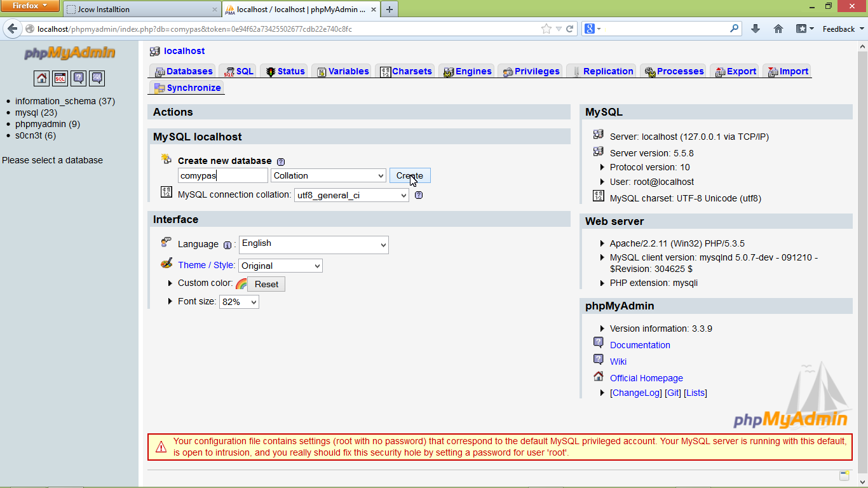868x488 pixels.
Task: Open MySQL connection collation utf8_general_ci dropdown
Action: (x=351, y=195)
